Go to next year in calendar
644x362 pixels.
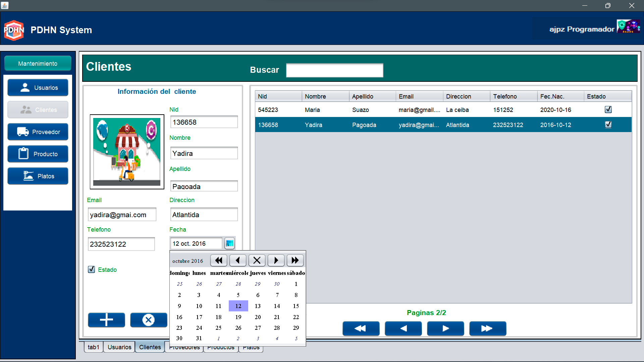pyautogui.click(x=295, y=260)
